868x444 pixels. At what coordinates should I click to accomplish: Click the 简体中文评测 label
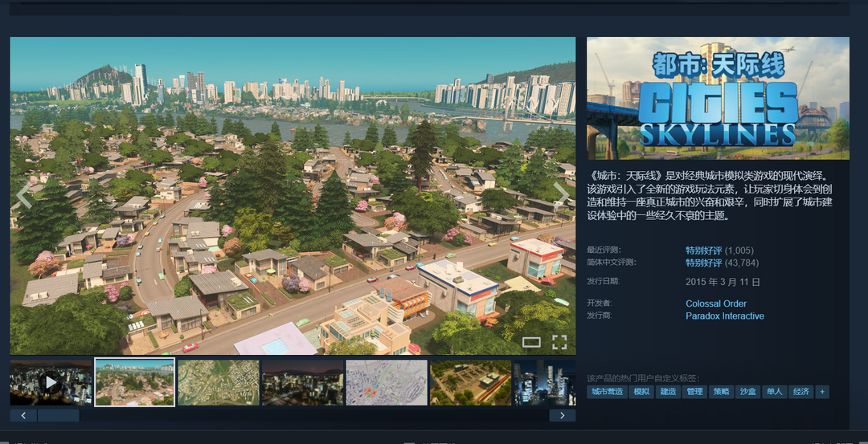611,262
